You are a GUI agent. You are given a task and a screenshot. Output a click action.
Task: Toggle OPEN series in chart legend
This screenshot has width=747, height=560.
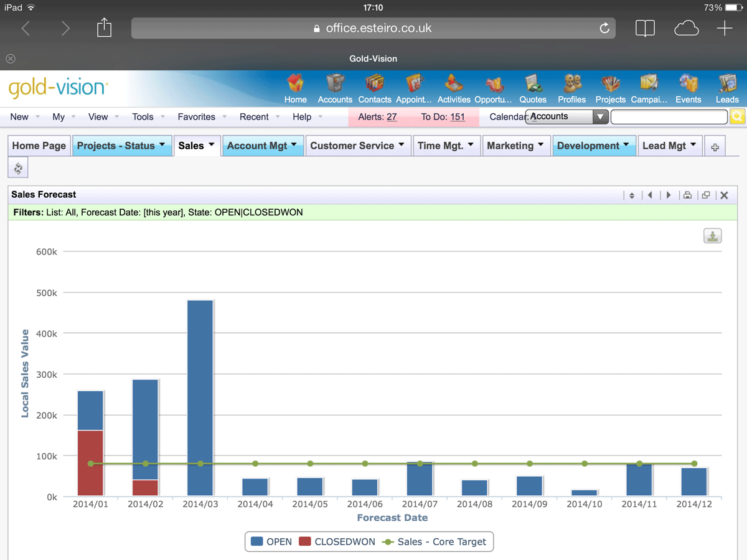[x=271, y=542]
